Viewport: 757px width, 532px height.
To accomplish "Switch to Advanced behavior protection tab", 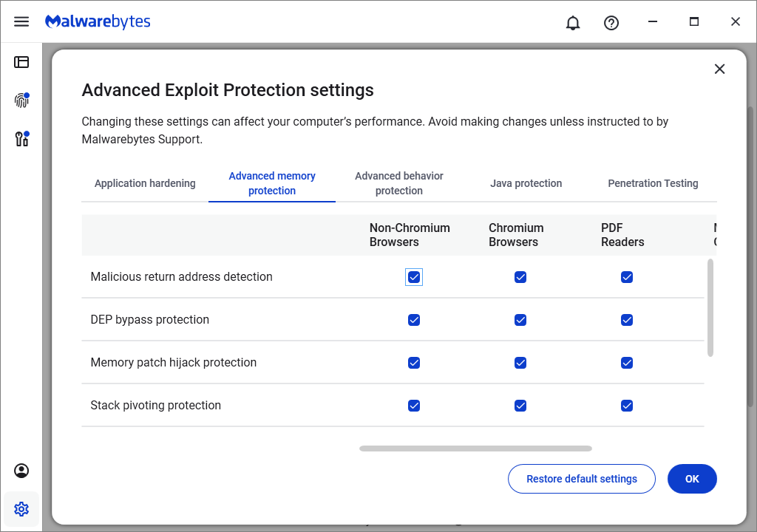I will coord(398,183).
